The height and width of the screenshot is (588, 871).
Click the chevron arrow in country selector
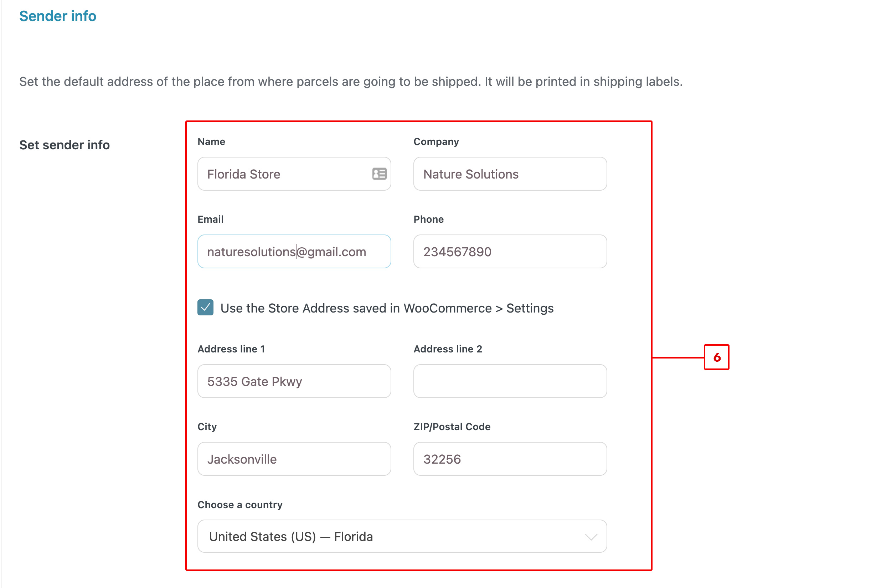(x=591, y=537)
